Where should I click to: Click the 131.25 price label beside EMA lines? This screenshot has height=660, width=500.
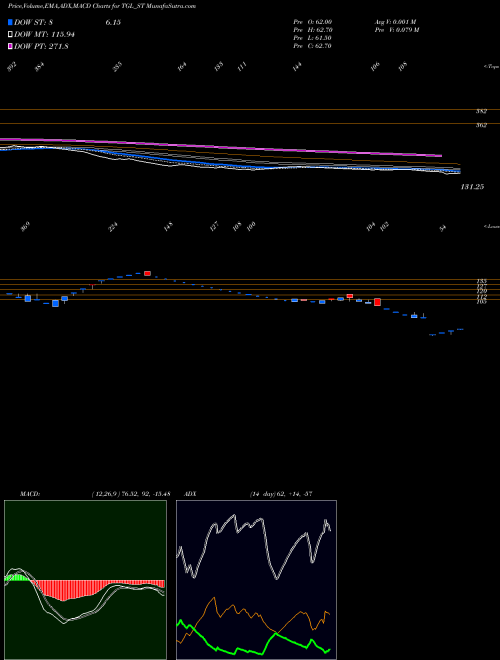point(472,186)
